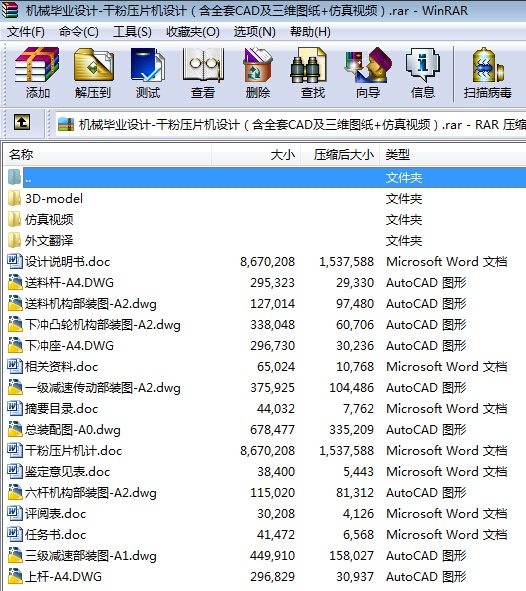Open the 命令(C) menu

click(79, 32)
